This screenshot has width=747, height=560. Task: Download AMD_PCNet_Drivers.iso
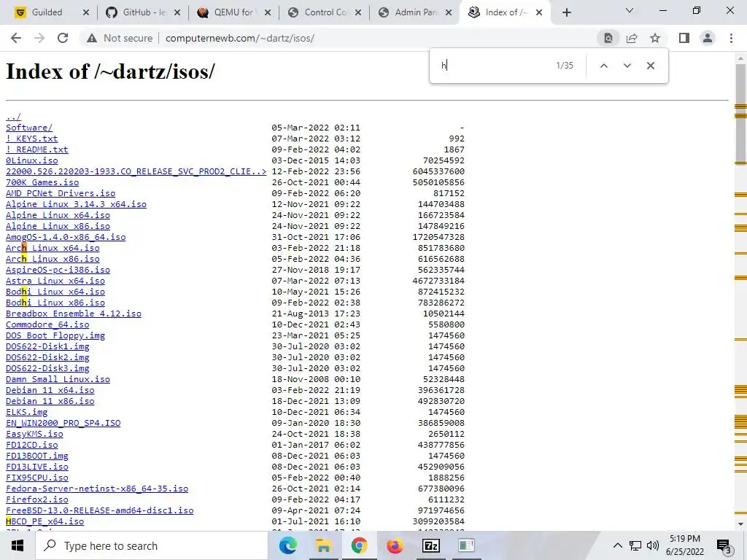(61, 193)
